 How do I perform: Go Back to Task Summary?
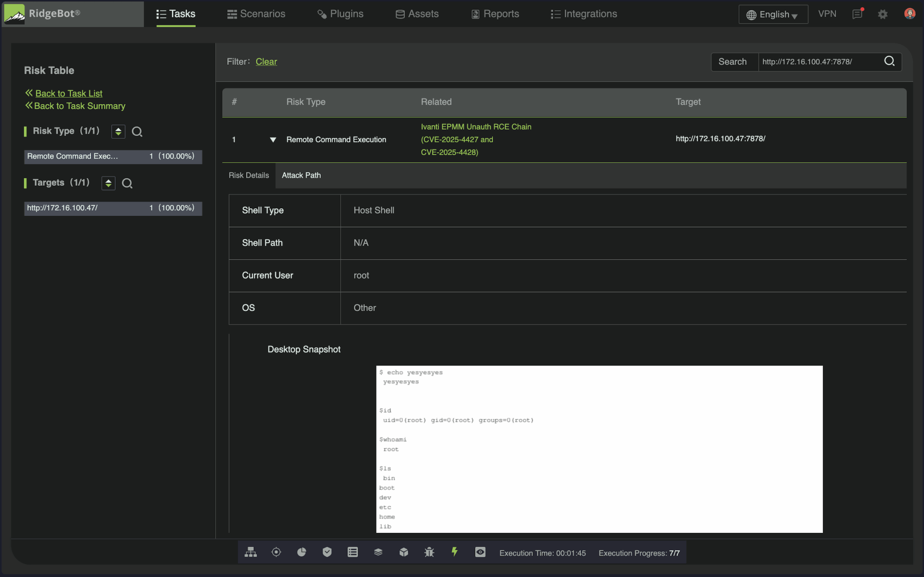(x=79, y=106)
